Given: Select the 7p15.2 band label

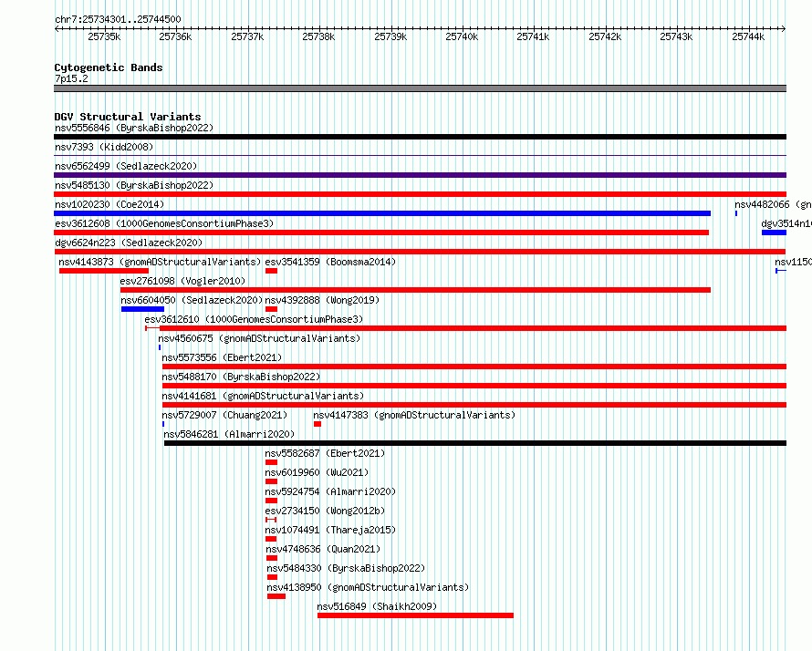Looking at the screenshot, I should click(71, 78).
